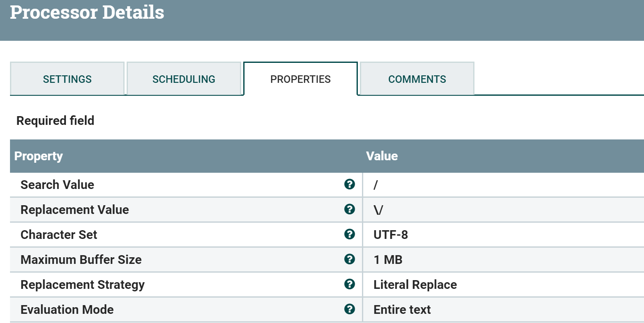644x323 pixels.
Task: Click help icon beside Replacement Value
Action: tap(349, 209)
